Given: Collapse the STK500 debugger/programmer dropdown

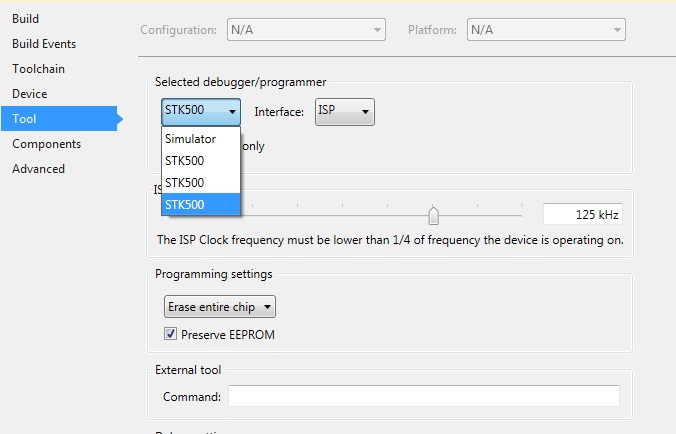Looking at the screenshot, I should [200, 111].
